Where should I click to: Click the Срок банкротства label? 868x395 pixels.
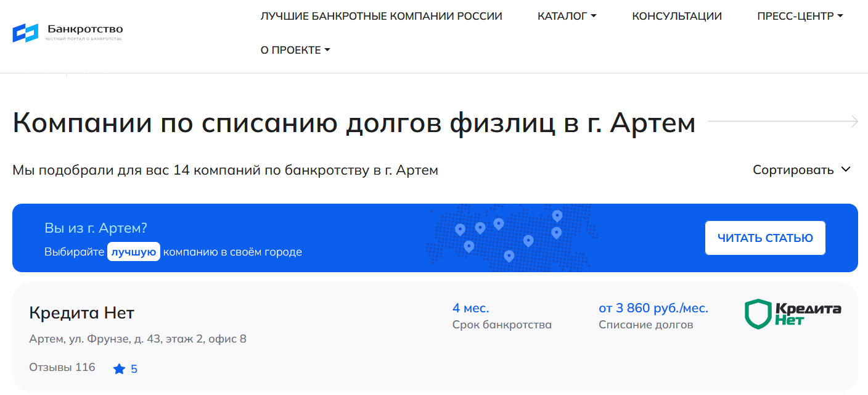(x=502, y=325)
